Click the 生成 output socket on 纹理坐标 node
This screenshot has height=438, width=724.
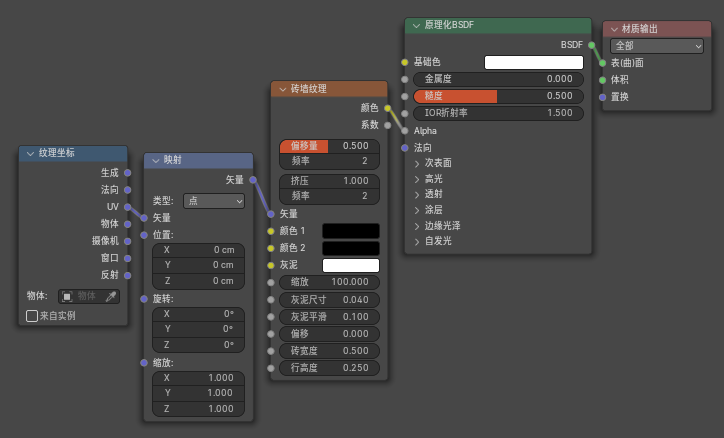(127, 173)
